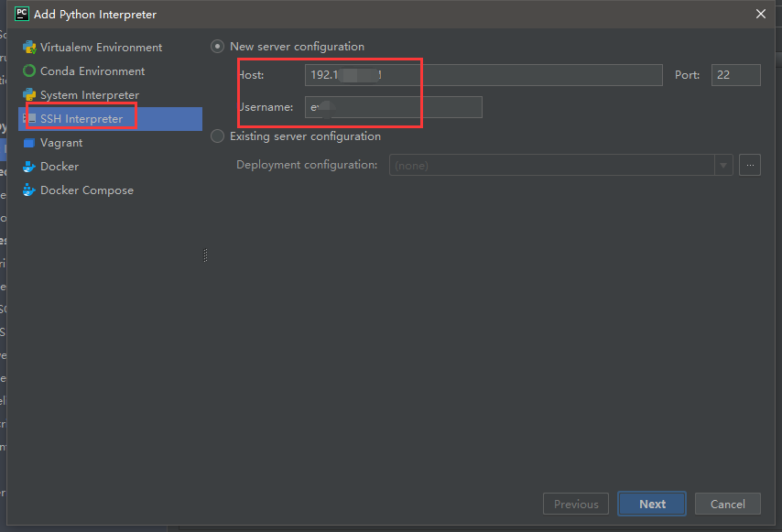Switch to the Vagrant interpreter type

click(x=110, y=143)
